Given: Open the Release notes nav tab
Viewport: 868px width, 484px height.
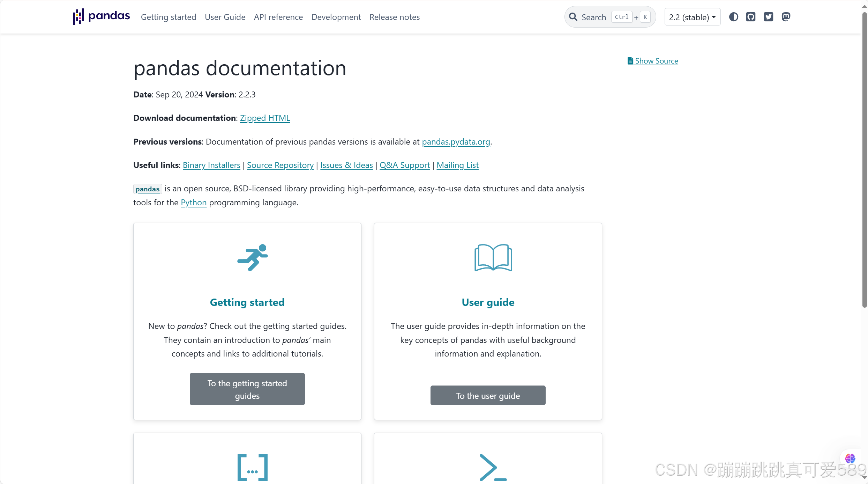Looking at the screenshot, I should [x=394, y=17].
